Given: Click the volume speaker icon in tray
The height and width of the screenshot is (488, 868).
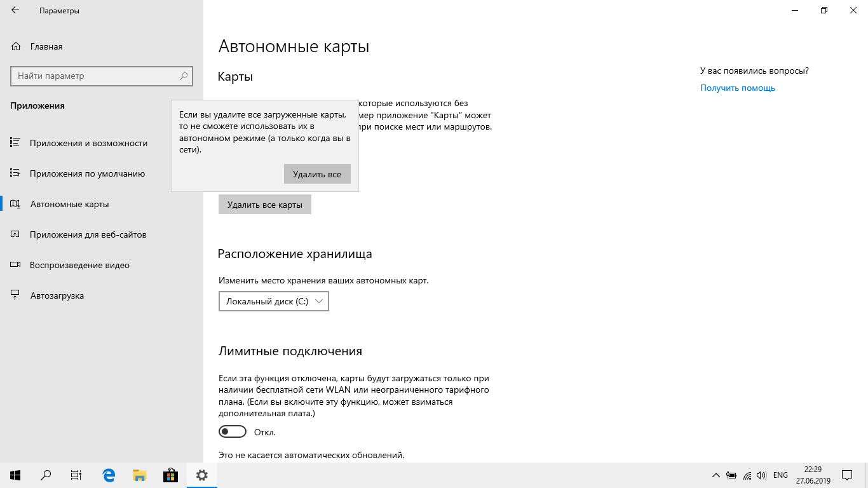Looking at the screenshot, I should pos(762,475).
